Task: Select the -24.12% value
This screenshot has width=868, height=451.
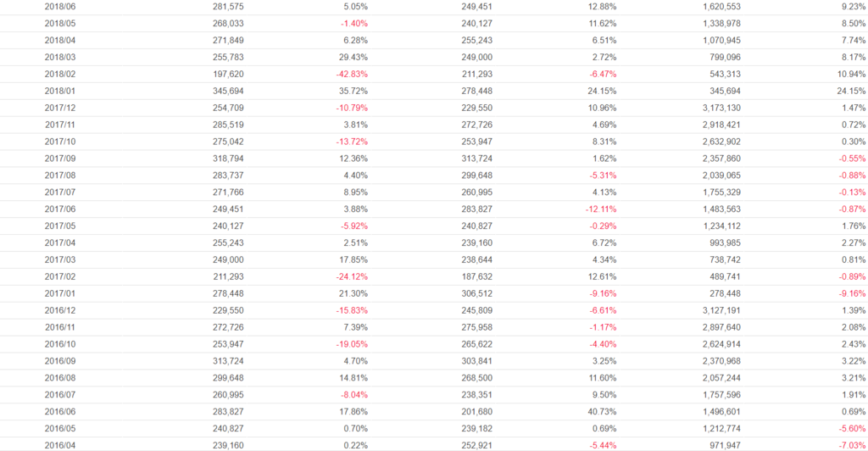Action: (352, 276)
